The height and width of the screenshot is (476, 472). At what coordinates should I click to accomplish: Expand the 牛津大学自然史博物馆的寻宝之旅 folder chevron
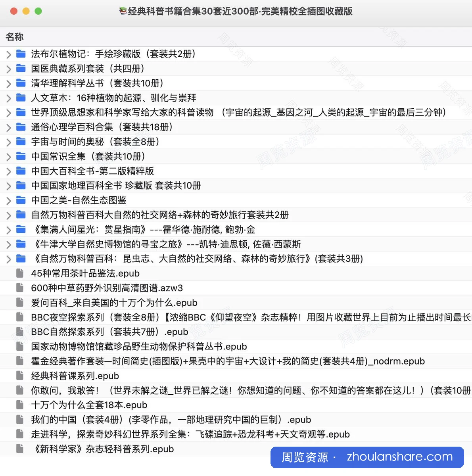(x=8, y=245)
